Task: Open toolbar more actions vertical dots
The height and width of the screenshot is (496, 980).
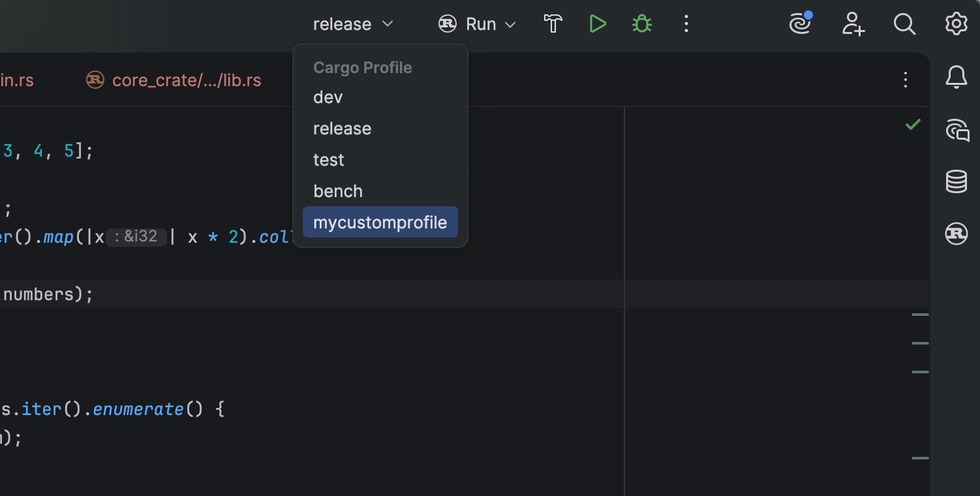Action: [x=686, y=24]
